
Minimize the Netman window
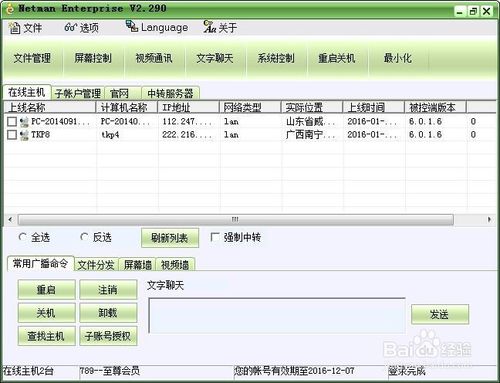click(460, 12)
